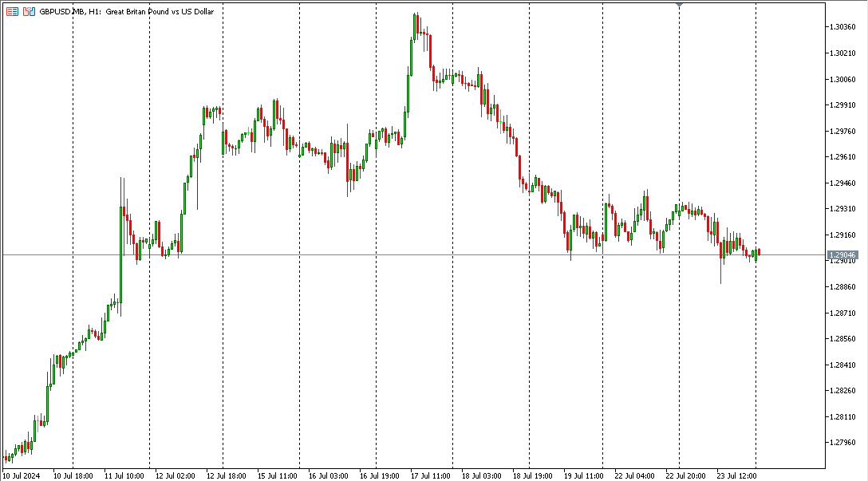Click the 23 Jul 12:00 time axis label
The width and height of the screenshot is (868, 481).
point(737,476)
